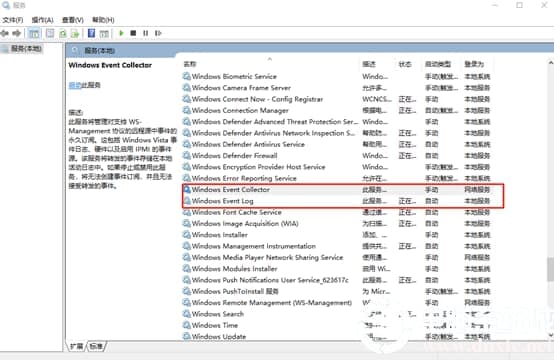Select Windows Management Instrumentation row

tap(337, 246)
